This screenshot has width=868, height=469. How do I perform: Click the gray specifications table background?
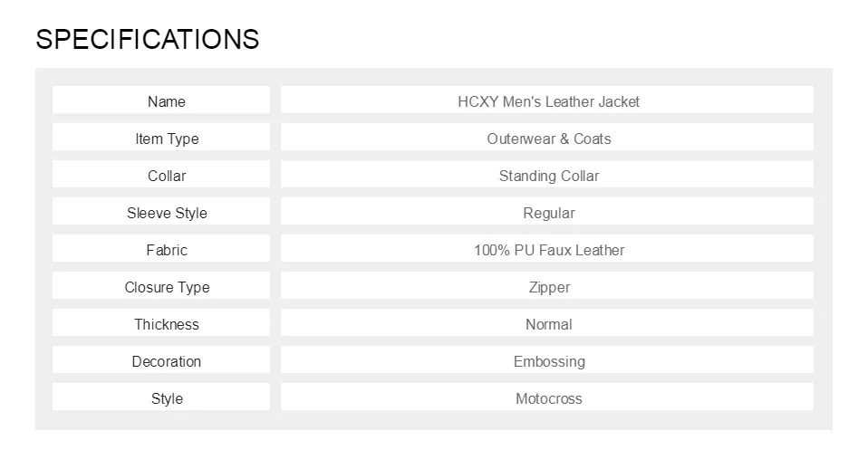tap(433, 420)
